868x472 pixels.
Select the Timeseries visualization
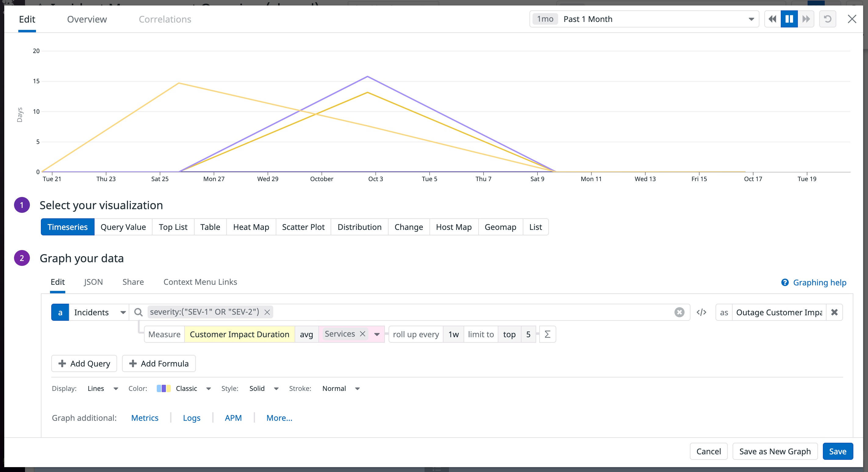67,227
